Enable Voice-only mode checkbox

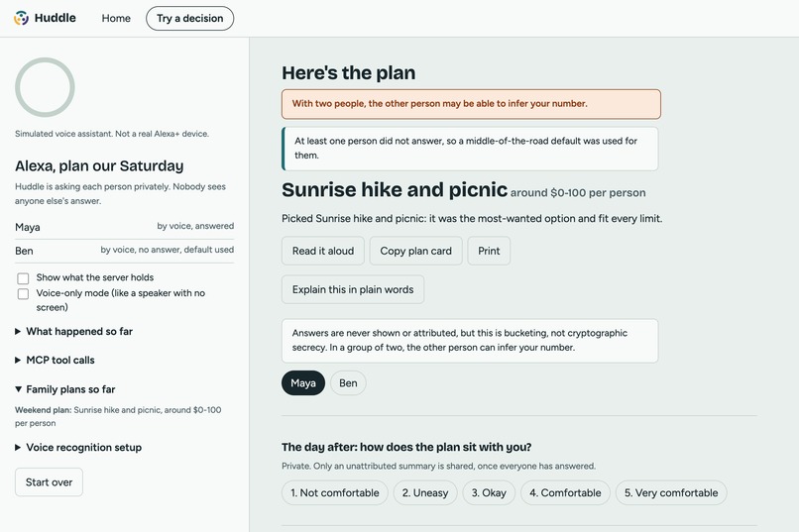click(x=23, y=294)
